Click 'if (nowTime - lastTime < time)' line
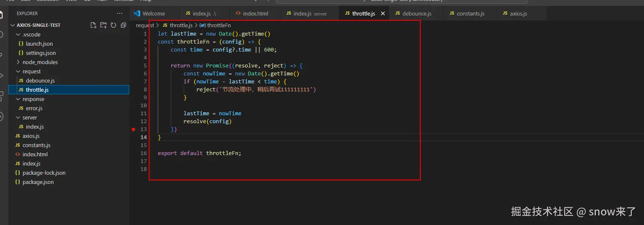Viewport: 644px width, 225px height. [x=235, y=82]
